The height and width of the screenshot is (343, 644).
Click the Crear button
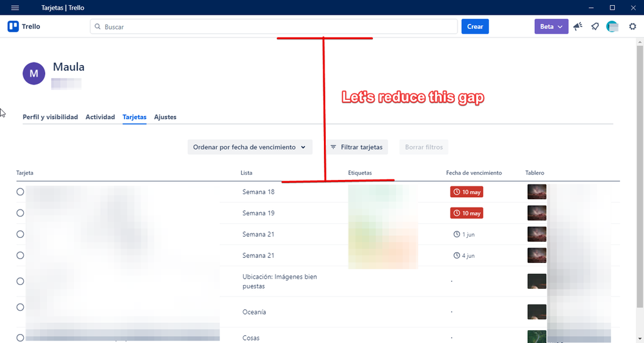pyautogui.click(x=475, y=26)
